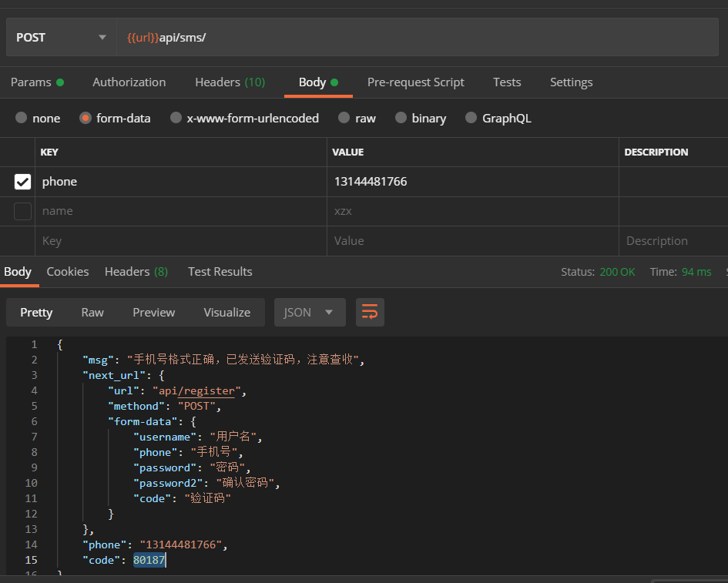Open the Pre-request Script tab
This screenshot has width=728, height=583.
pos(416,82)
